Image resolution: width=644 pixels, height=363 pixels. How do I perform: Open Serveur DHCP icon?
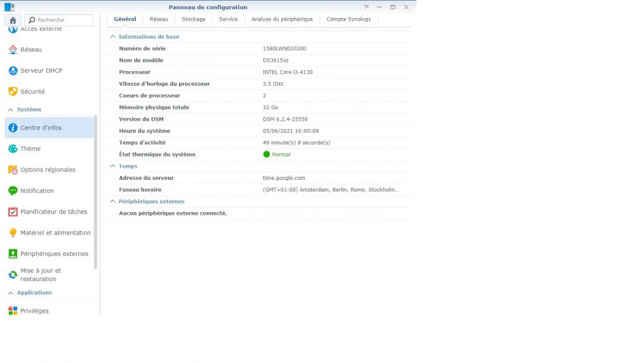[13, 71]
